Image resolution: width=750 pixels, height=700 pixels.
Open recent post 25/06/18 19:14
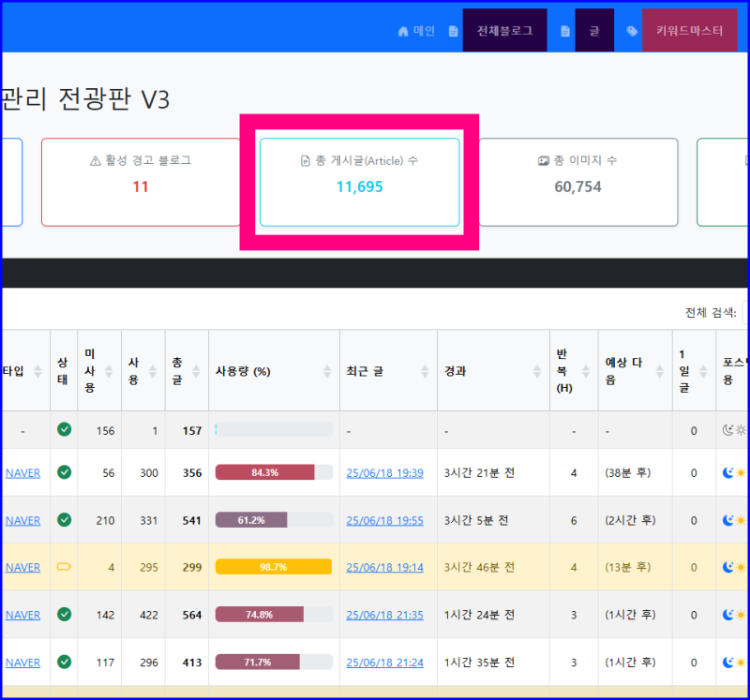tap(384, 568)
